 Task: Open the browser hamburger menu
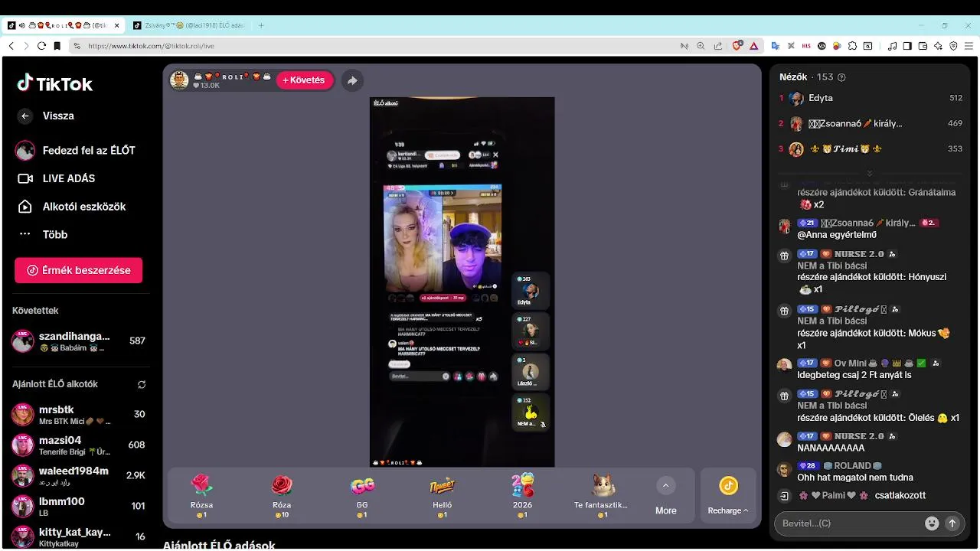coord(969,46)
